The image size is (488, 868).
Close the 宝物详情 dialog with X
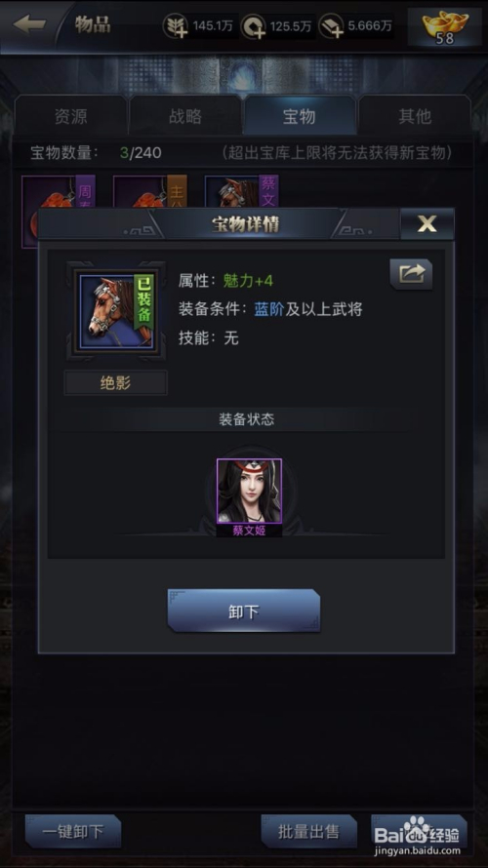point(427,223)
